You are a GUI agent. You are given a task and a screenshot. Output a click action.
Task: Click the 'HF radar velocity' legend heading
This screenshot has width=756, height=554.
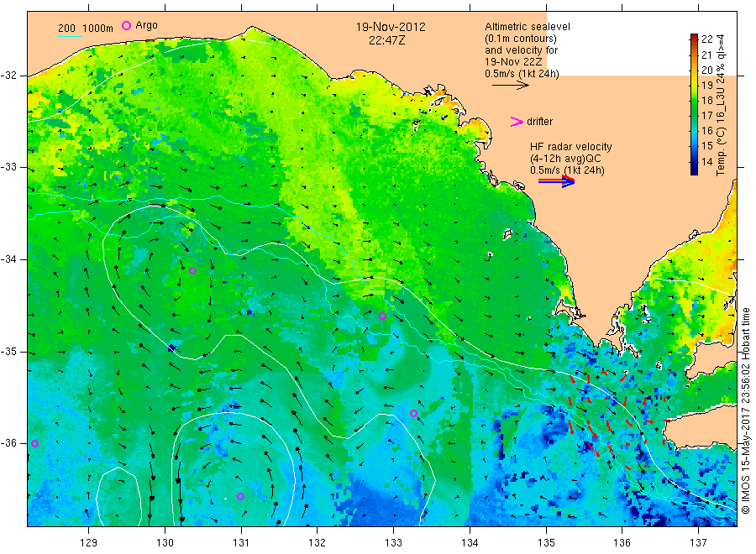pyautogui.click(x=571, y=146)
